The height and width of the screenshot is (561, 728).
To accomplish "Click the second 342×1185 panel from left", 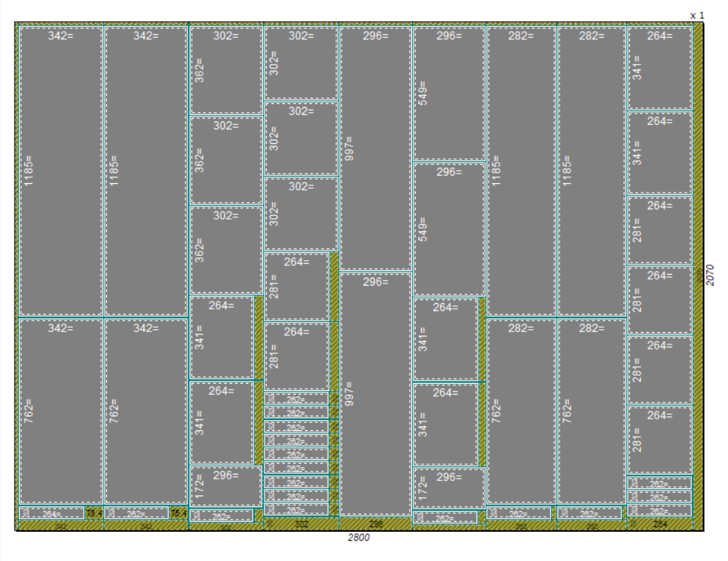I will click(x=146, y=171).
